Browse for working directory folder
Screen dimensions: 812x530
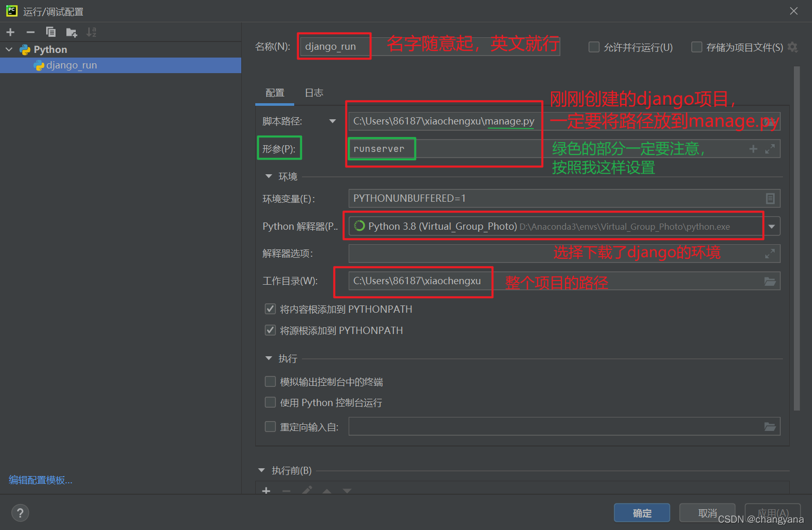click(770, 281)
